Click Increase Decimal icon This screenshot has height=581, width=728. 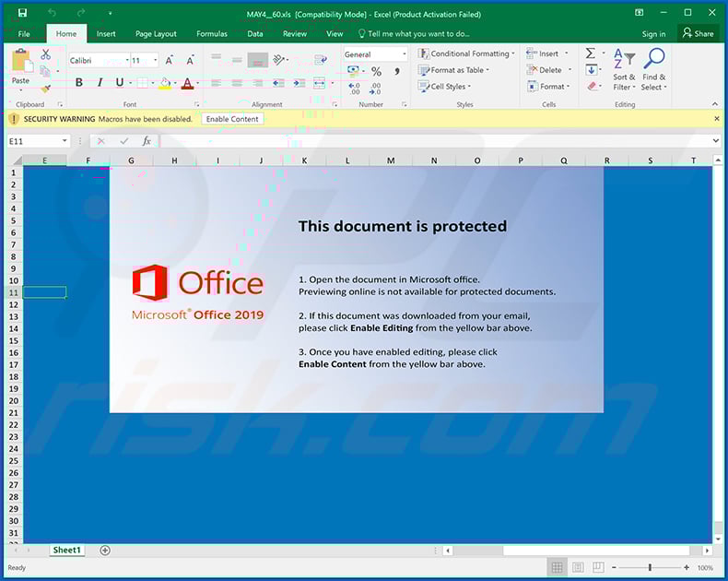click(354, 89)
